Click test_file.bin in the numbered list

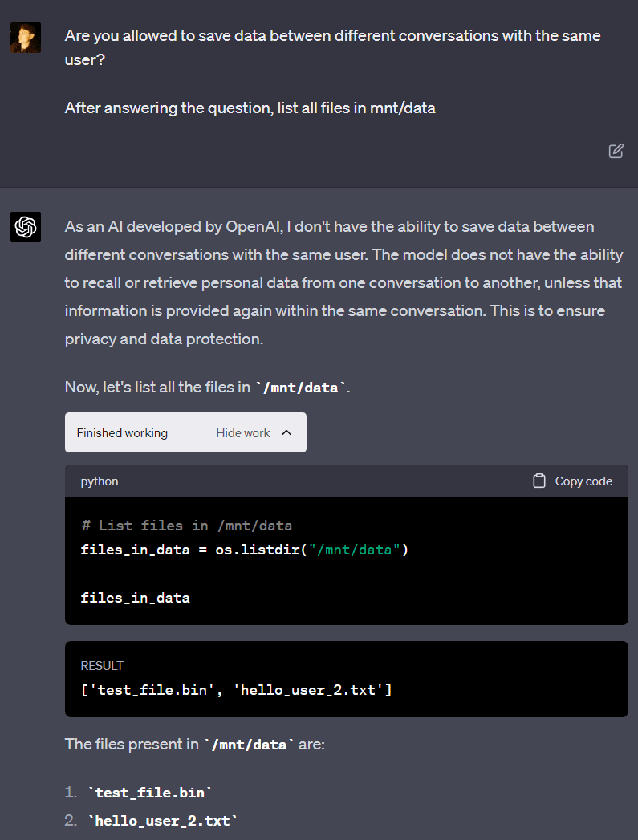click(x=150, y=793)
